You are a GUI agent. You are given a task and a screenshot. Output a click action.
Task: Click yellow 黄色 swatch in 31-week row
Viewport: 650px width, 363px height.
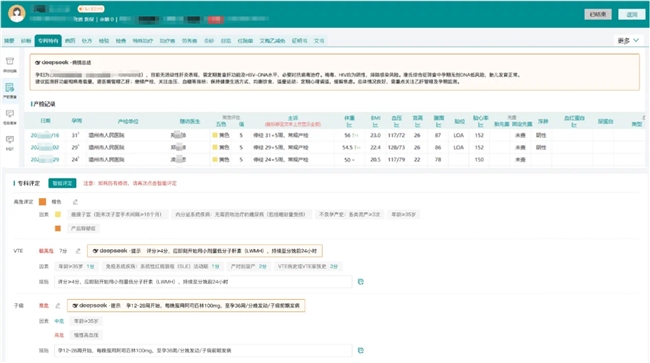[x=215, y=135]
